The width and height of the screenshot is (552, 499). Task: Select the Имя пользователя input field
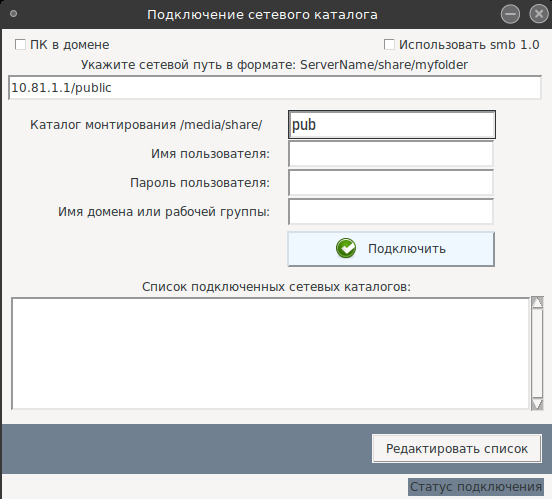(391, 154)
